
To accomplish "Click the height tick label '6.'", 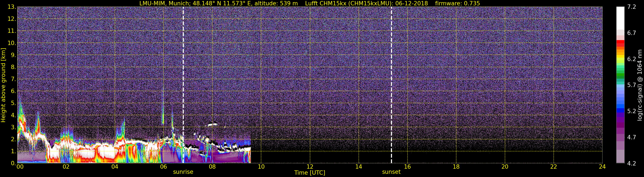I will tap(13, 91).
